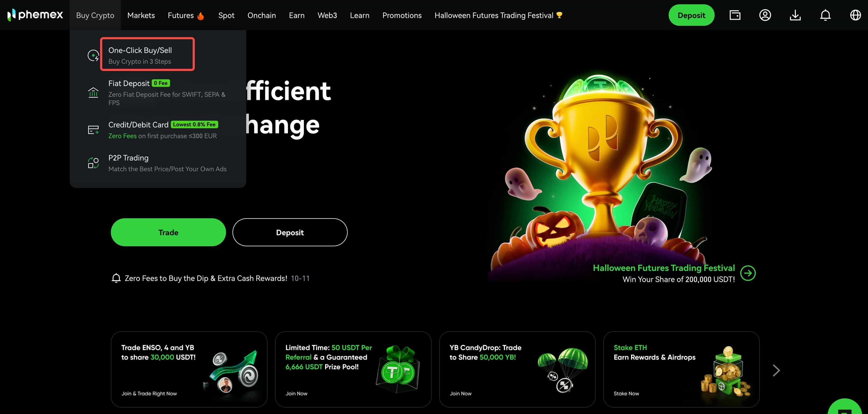Viewport: 868px width, 414px height.
Task: Click the P2P Trading icon
Action: 93,163
